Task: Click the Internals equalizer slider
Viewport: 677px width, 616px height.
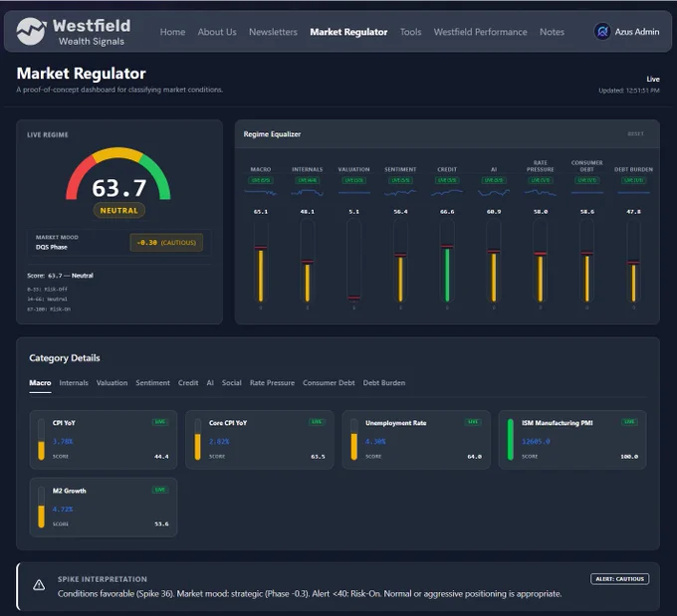Action: coord(307,261)
